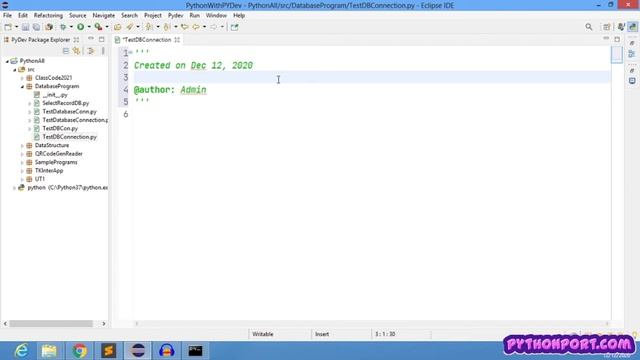Toggle Link with Editor in Package Explorer

pos(76,51)
